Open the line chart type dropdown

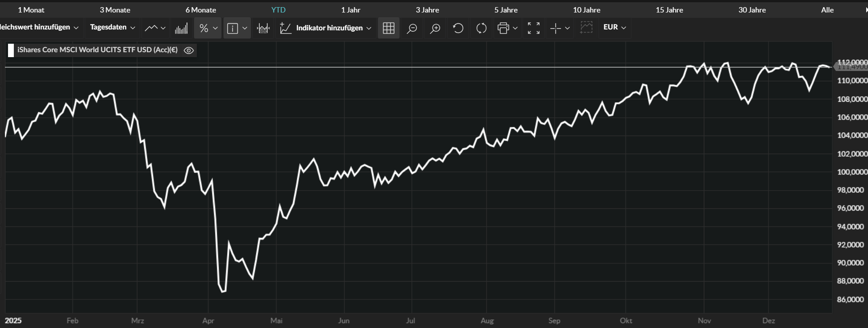pos(155,28)
